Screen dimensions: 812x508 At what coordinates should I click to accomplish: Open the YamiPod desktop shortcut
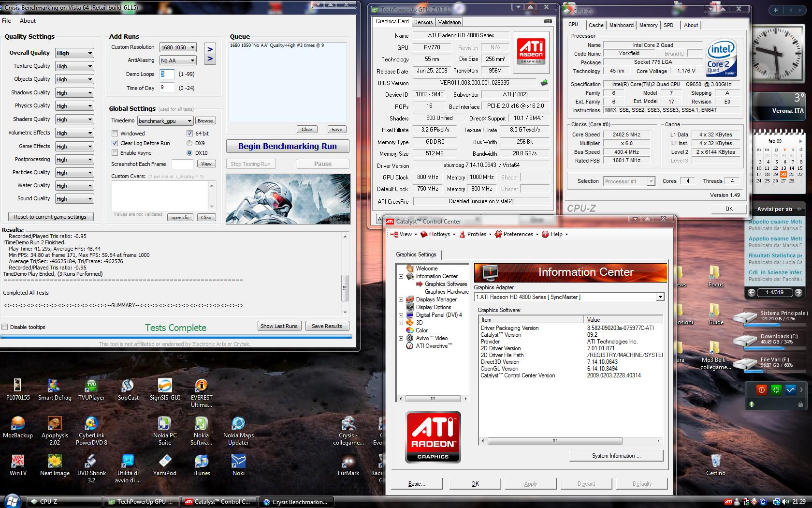(x=165, y=464)
